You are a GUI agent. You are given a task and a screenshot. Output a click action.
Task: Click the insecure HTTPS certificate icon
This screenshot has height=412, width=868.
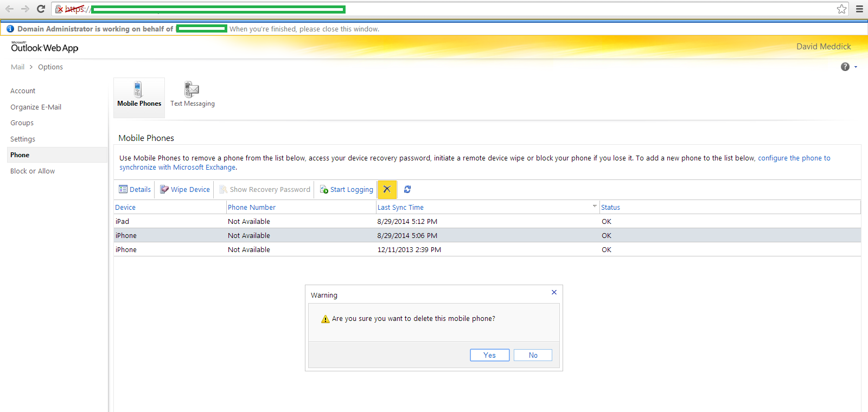(x=59, y=9)
